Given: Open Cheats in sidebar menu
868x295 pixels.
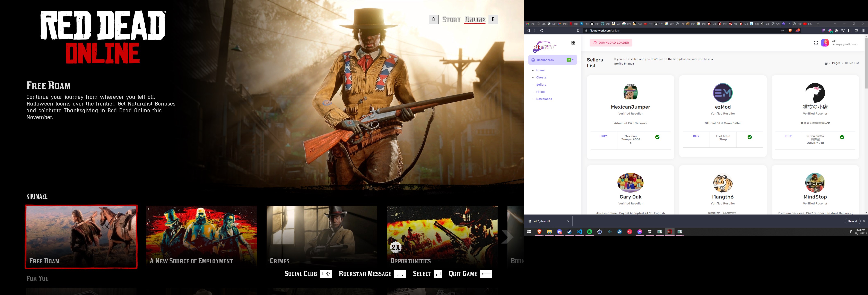Looking at the screenshot, I should [x=541, y=78].
